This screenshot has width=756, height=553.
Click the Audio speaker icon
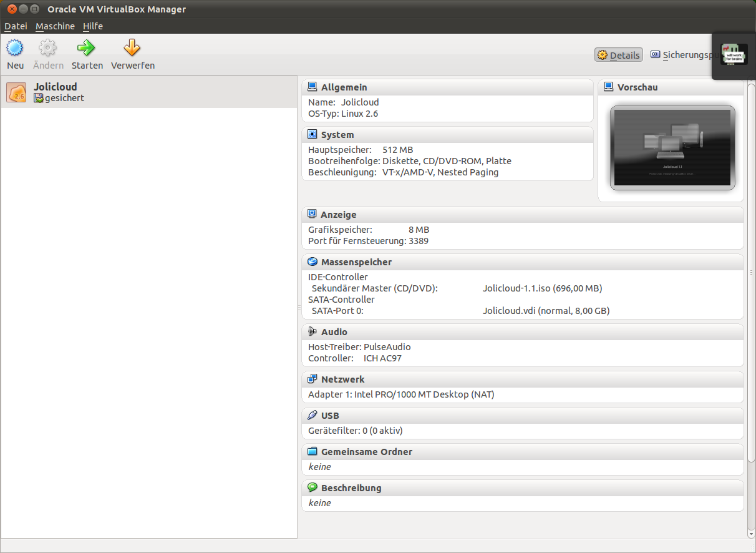311,331
